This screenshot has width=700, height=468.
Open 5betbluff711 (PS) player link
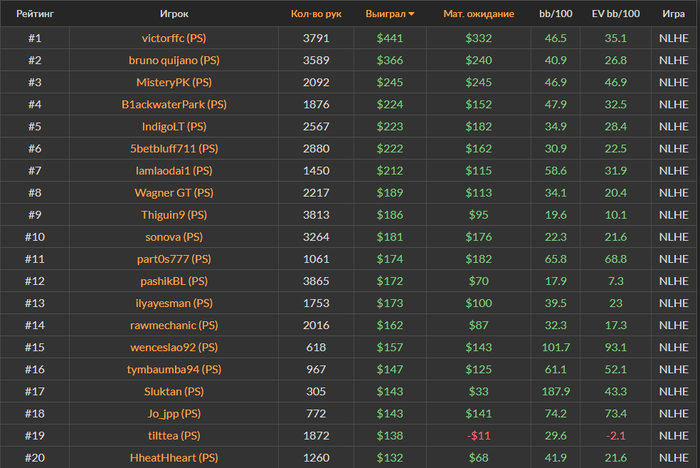pyautogui.click(x=174, y=148)
